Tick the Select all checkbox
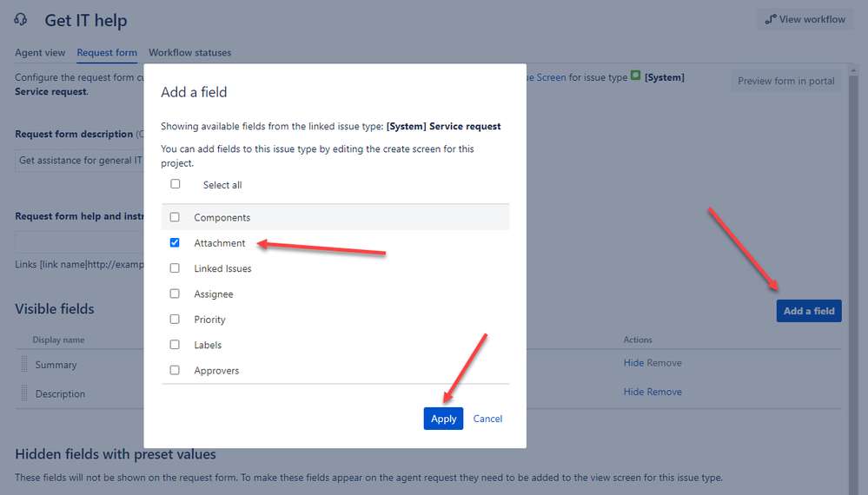This screenshot has height=495, width=868. point(176,183)
